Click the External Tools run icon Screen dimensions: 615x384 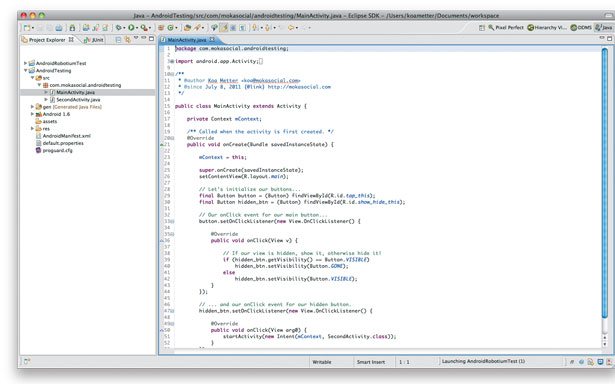coord(144,28)
